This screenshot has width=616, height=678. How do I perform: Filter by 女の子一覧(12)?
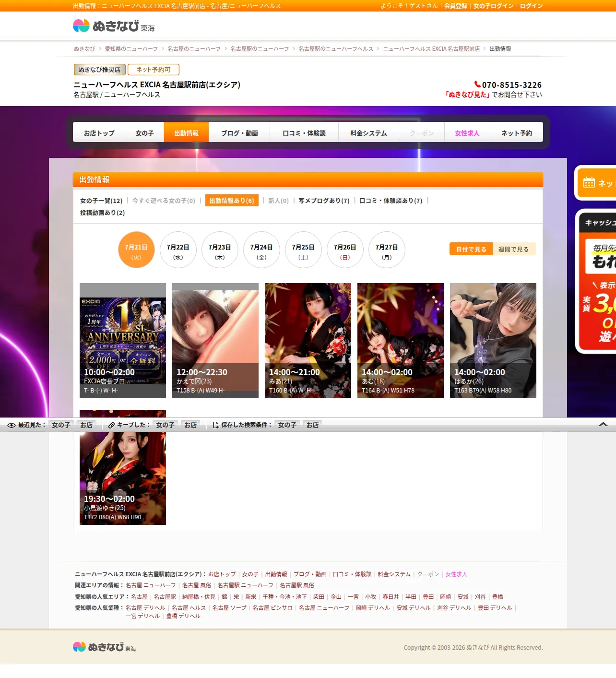tap(101, 201)
